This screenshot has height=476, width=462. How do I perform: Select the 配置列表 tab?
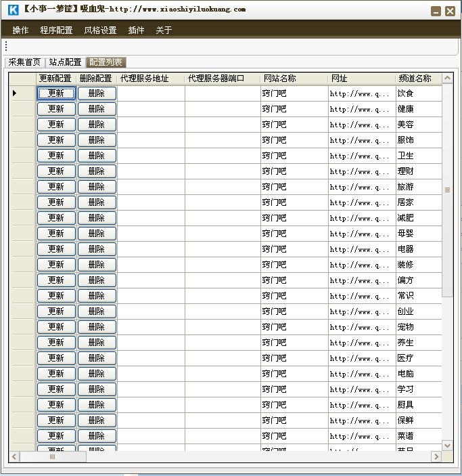(106, 62)
